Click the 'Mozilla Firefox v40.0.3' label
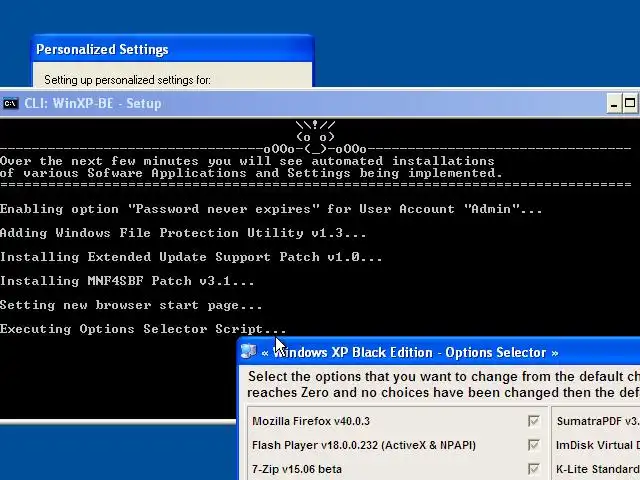640x480 pixels. 311,421
